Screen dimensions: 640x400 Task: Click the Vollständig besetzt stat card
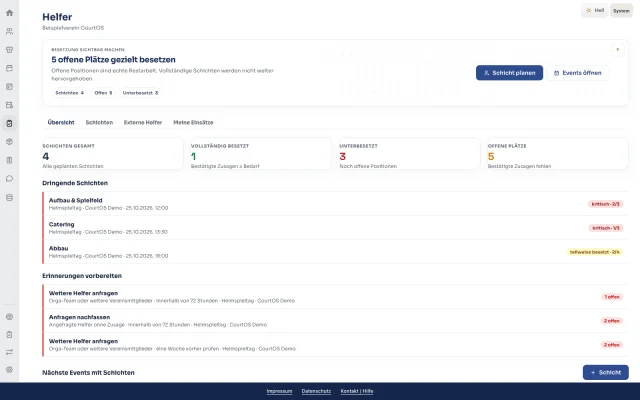(x=261, y=153)
